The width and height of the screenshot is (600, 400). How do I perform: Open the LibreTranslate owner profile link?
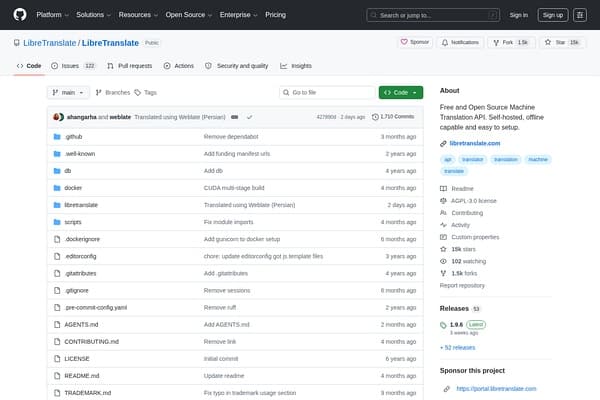[x=50, y=43]
